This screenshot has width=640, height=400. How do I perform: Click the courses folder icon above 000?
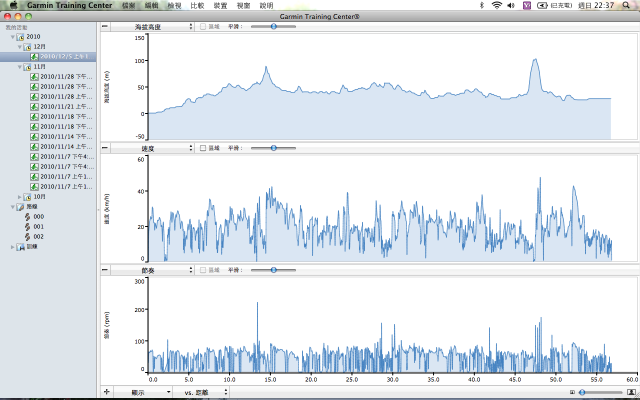tap(20, 207)
